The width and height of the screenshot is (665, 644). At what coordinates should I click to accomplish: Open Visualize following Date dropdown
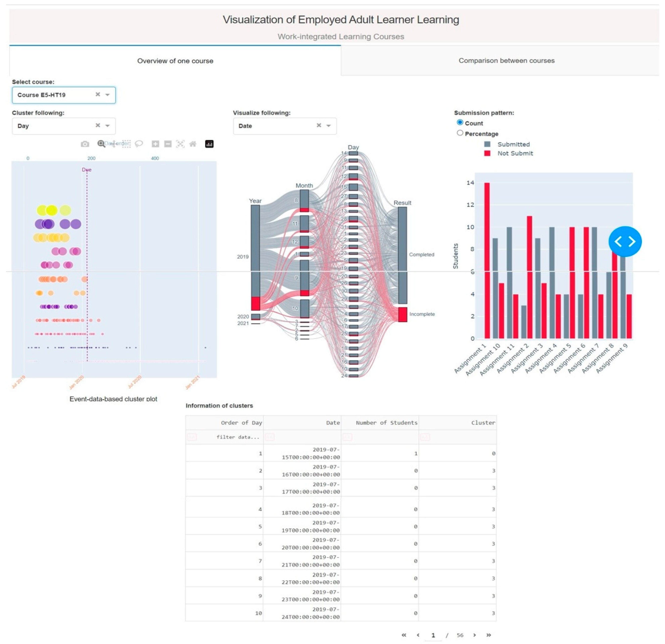(328, 126)
